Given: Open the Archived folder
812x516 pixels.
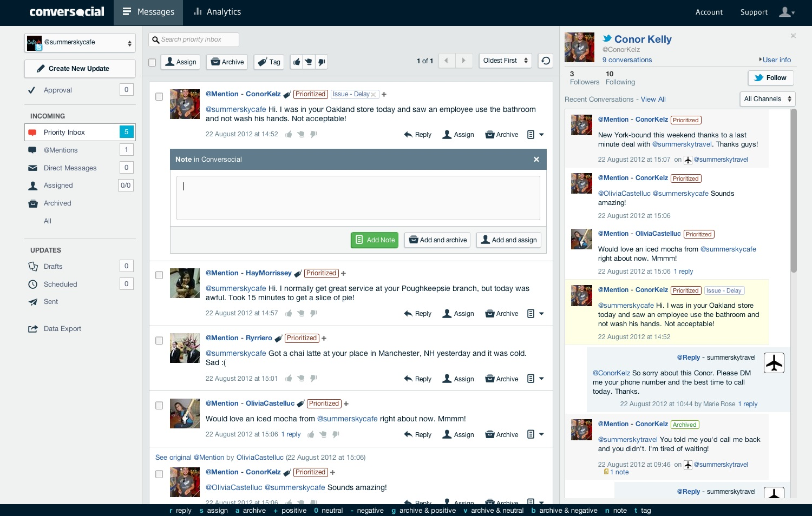Looking at the screenshot, I should (x=80, y=203).
